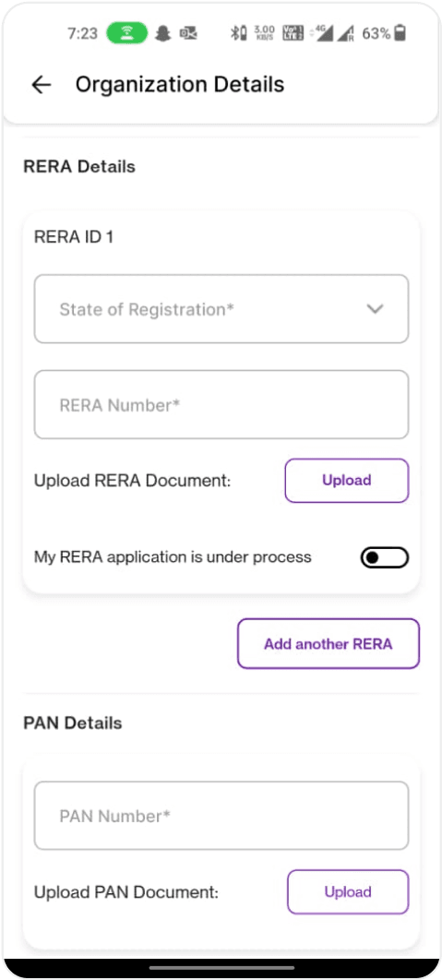This screenshot has height=980, width=442.
Task: Tap the network speed KB/S indicator
Action: pos(265,33)
